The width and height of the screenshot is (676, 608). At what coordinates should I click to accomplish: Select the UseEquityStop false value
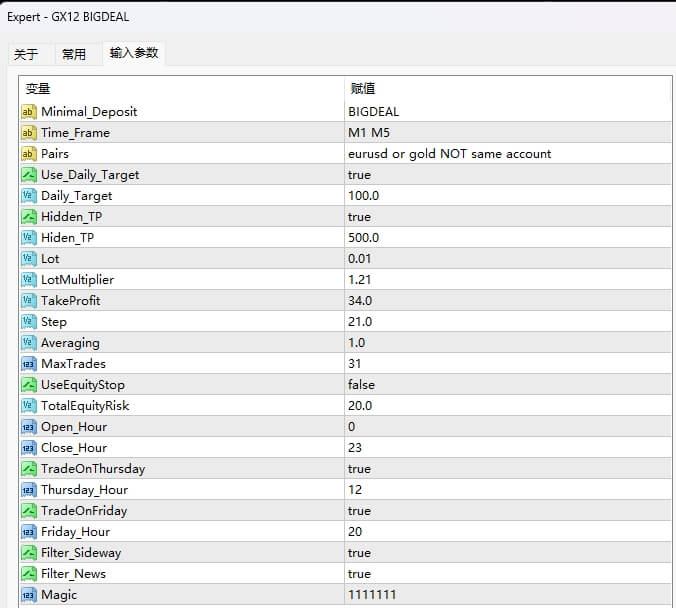pos(361,385)
